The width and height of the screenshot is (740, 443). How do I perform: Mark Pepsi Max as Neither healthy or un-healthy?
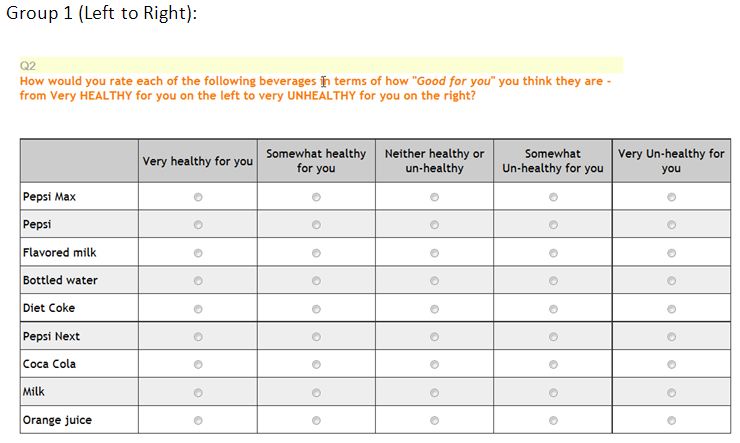click(x=434, y=197)
